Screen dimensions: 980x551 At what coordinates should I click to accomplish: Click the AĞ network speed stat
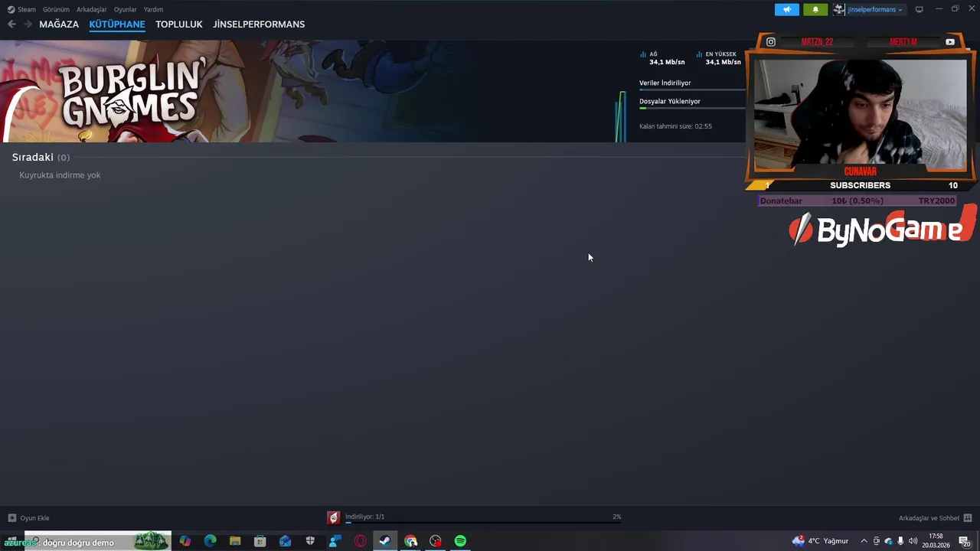pos(663,58)
